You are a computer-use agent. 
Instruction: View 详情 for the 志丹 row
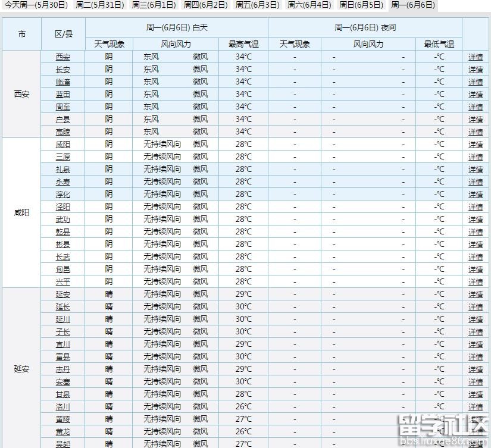pyautogui.click(x=476, y=369)
